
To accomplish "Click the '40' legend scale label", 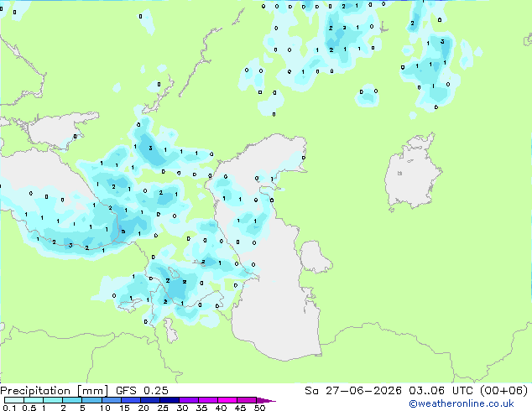I will coord(221,408).
